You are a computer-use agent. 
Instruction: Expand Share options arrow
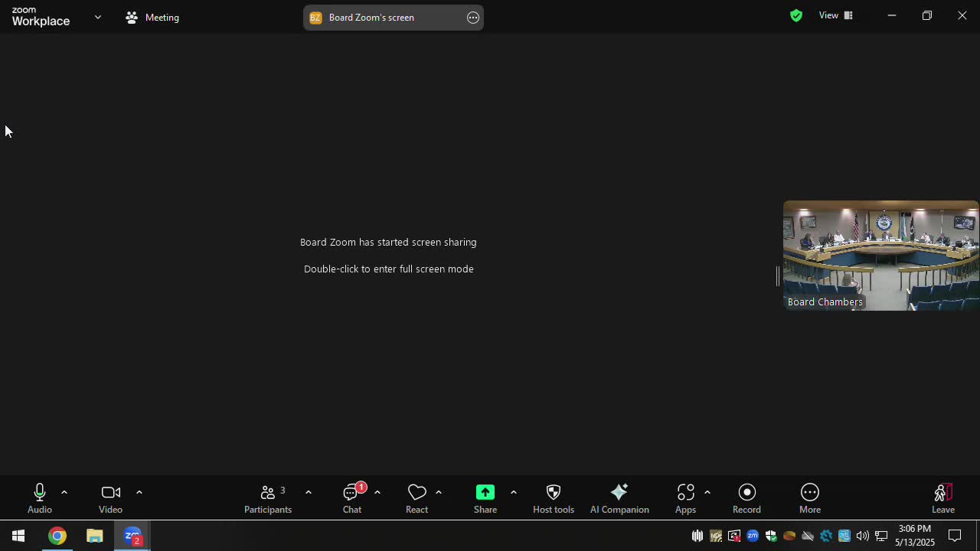513,492
